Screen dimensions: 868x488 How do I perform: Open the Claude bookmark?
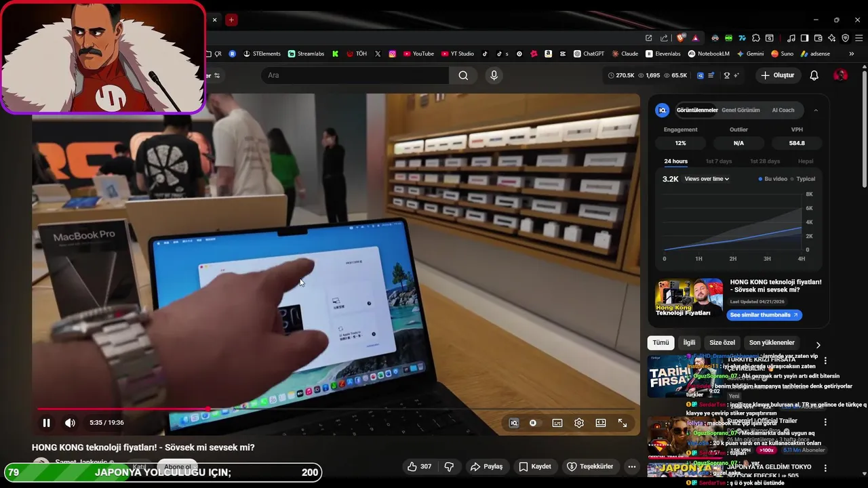pyautogui.click(x=625, y=54)
